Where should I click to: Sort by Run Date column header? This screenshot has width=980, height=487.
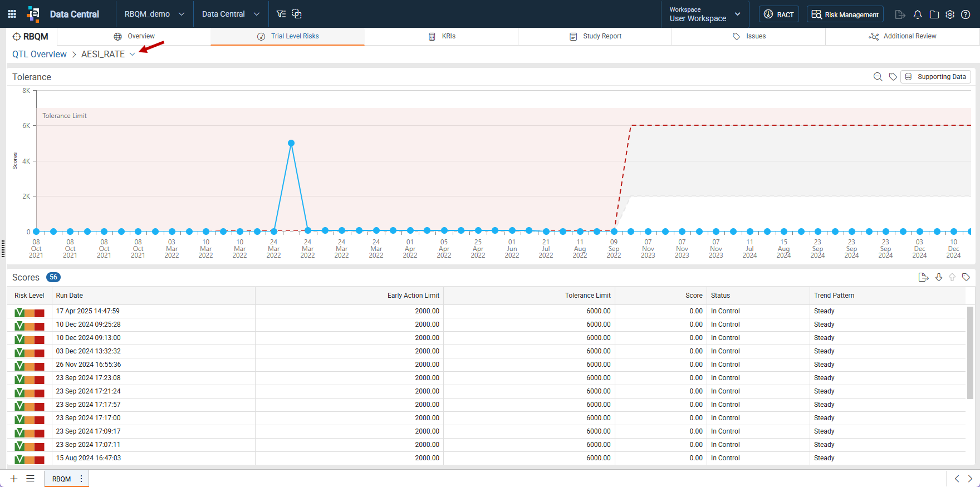pyautogui.click(x=154, y=296)
